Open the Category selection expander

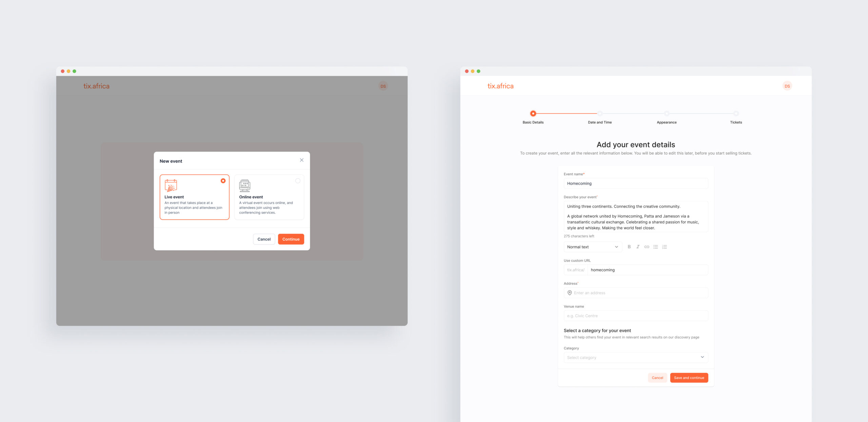coord(702,357)
